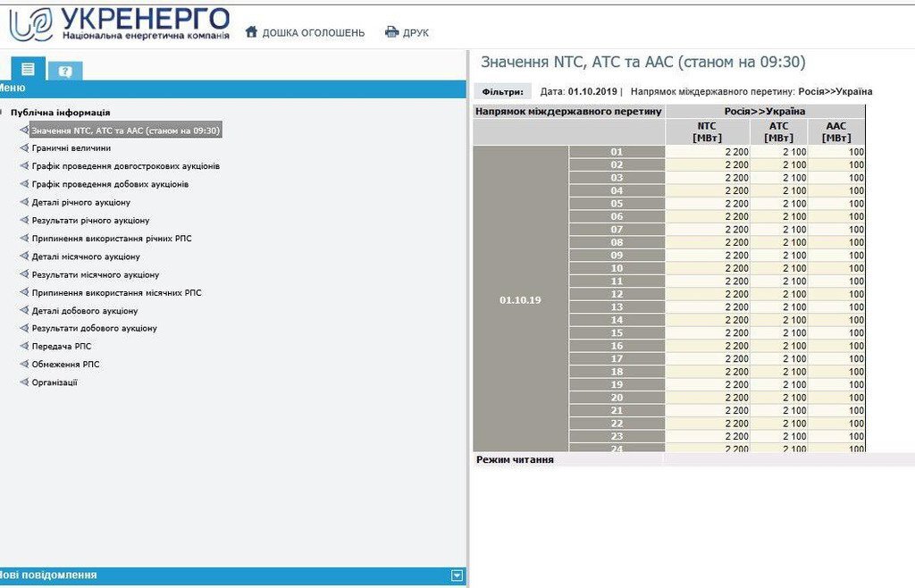Click the printer icon beside Друк
915x588 pixels.
coord(391,32)
